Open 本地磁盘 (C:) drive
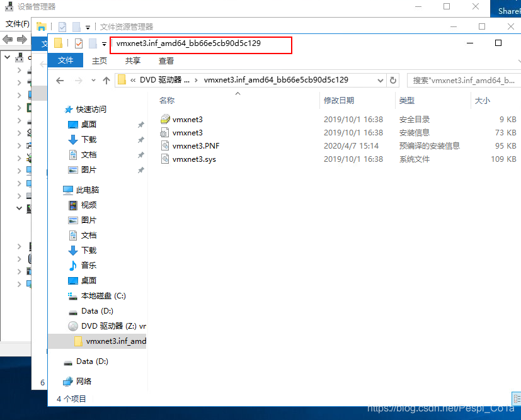 (x=103, y=296)
